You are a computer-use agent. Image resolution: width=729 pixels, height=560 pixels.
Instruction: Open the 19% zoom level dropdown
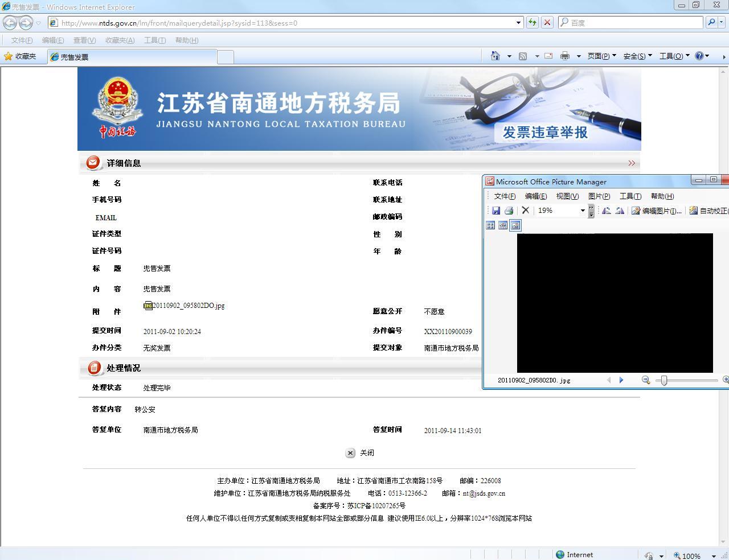click(x=583, y=211)
